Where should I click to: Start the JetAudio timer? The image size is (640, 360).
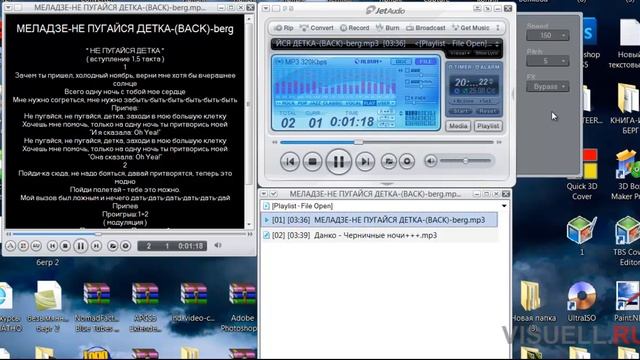tap(461, 111)
